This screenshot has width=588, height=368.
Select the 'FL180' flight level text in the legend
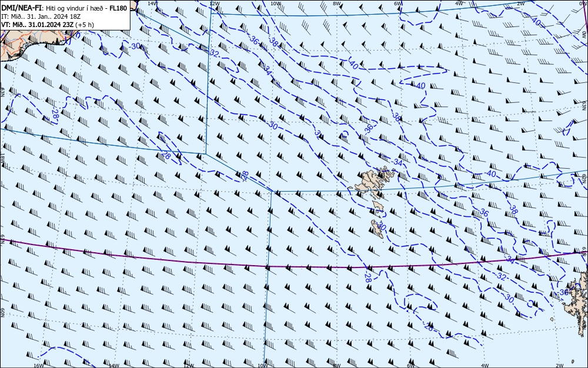(118, 8)
